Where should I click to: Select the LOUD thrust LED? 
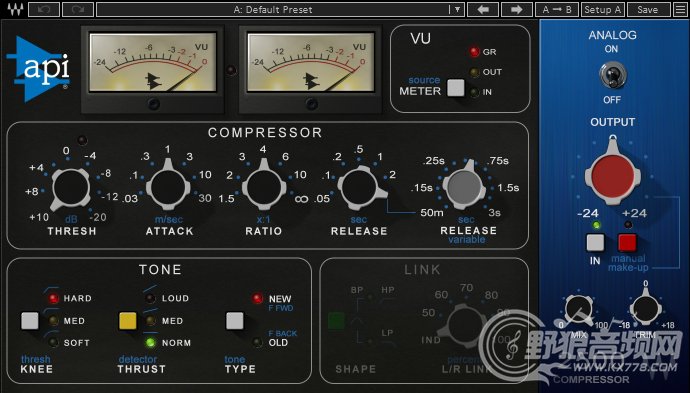150,299
